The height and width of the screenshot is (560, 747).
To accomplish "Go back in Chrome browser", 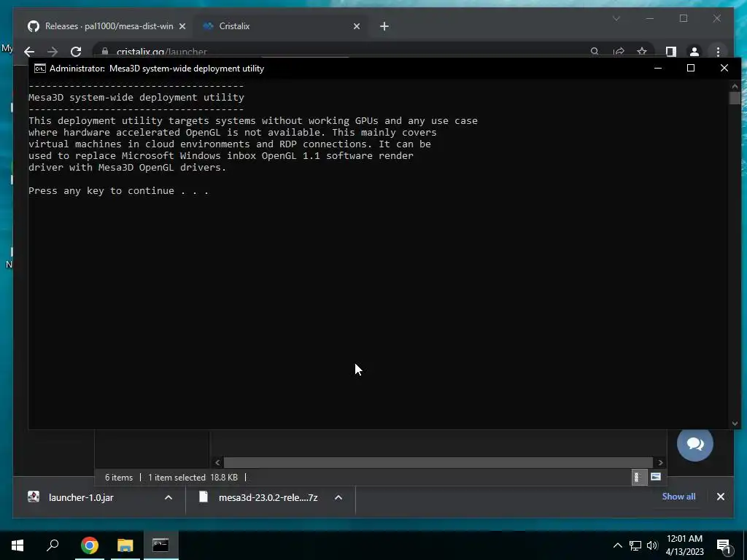I will 29,52.
